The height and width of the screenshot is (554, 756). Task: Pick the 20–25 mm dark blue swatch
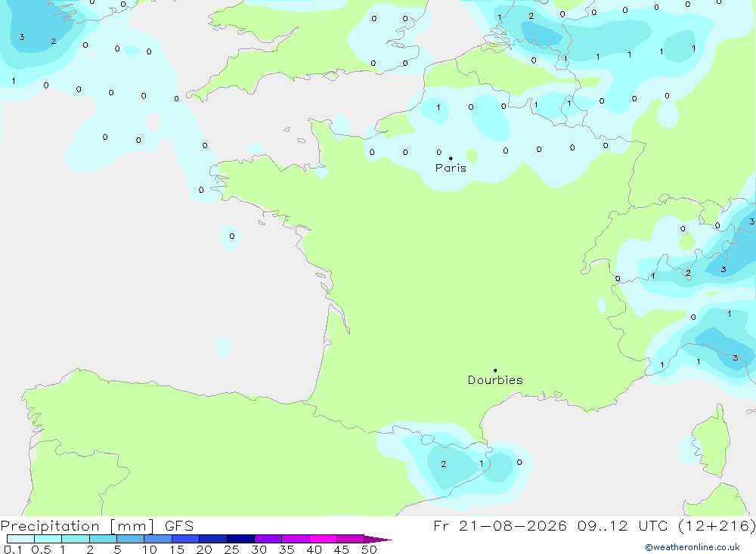[x=213, y=539]
